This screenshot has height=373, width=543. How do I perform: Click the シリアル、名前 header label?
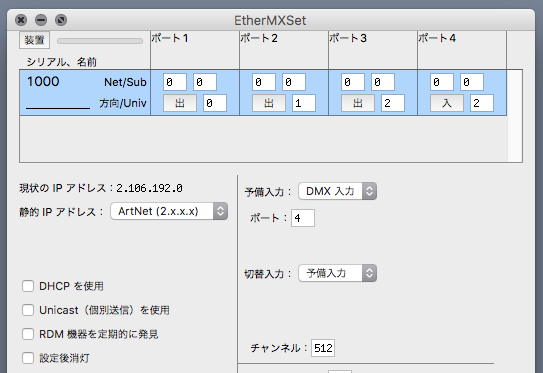[62, 62]
